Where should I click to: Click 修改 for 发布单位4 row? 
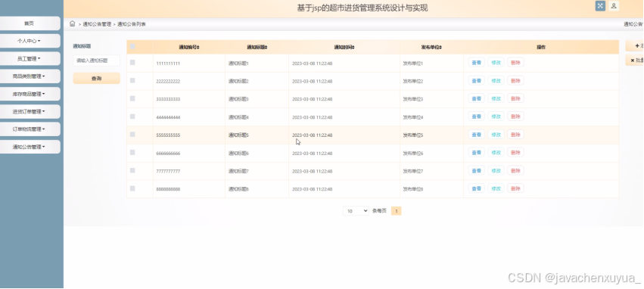[x=496, y=117]
